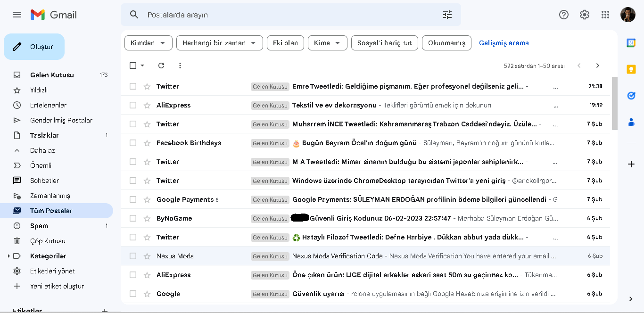The width and height of the screenshot is (644, 313).
Task: Open Gelişmiş arama link
Action: (504, 43)
